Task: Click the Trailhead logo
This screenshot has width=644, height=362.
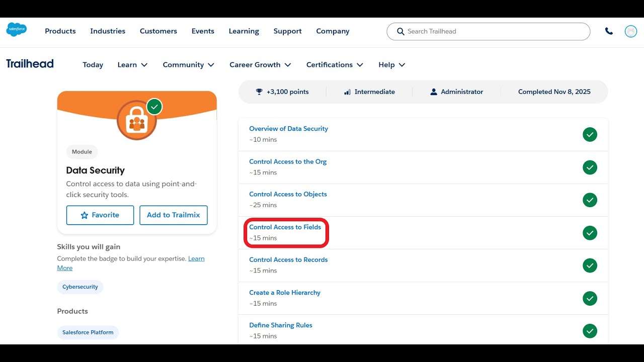Action: 30,64
